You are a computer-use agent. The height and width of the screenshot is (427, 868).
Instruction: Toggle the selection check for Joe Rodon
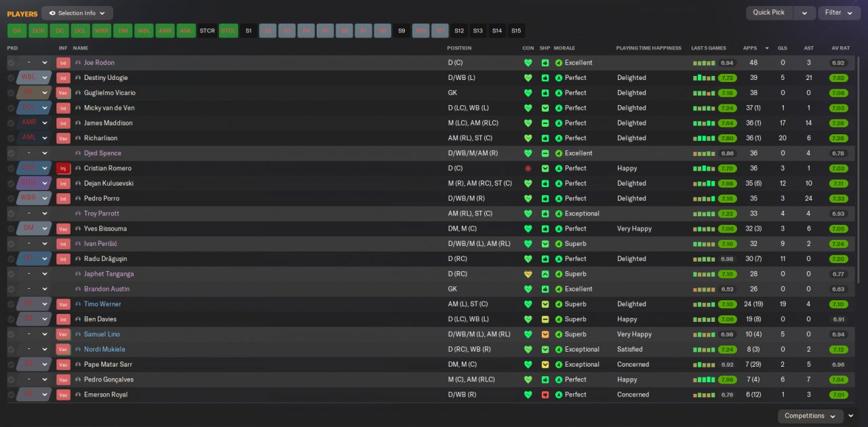(11, 62)
